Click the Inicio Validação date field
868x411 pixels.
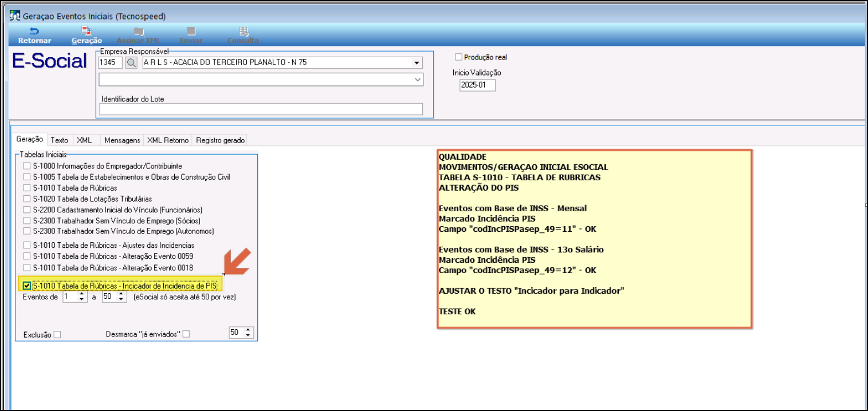tap(477, 85)
